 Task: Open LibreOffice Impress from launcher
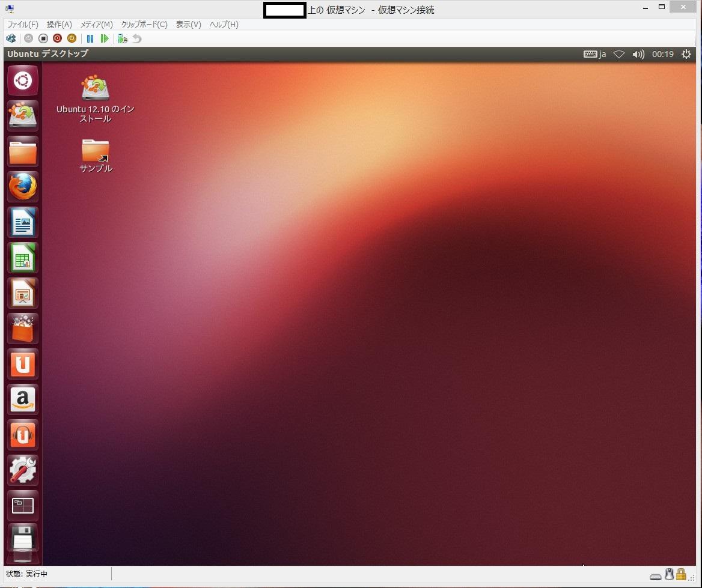(x=22, y=293)
